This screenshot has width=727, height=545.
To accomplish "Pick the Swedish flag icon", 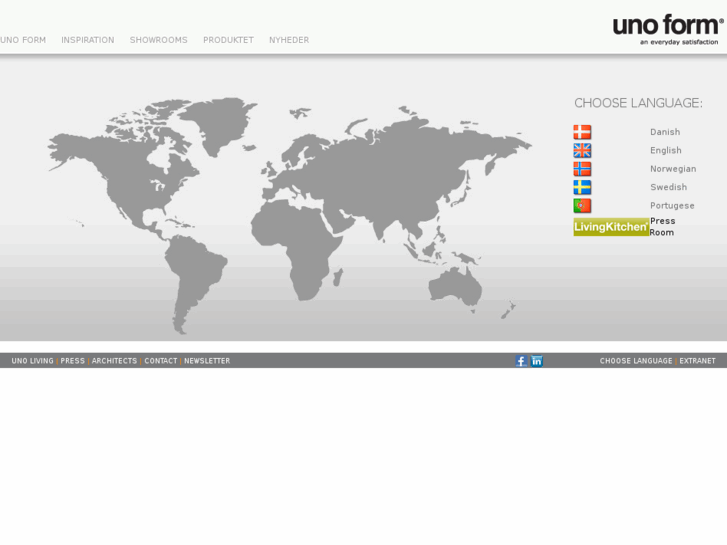I will (582, 187).
